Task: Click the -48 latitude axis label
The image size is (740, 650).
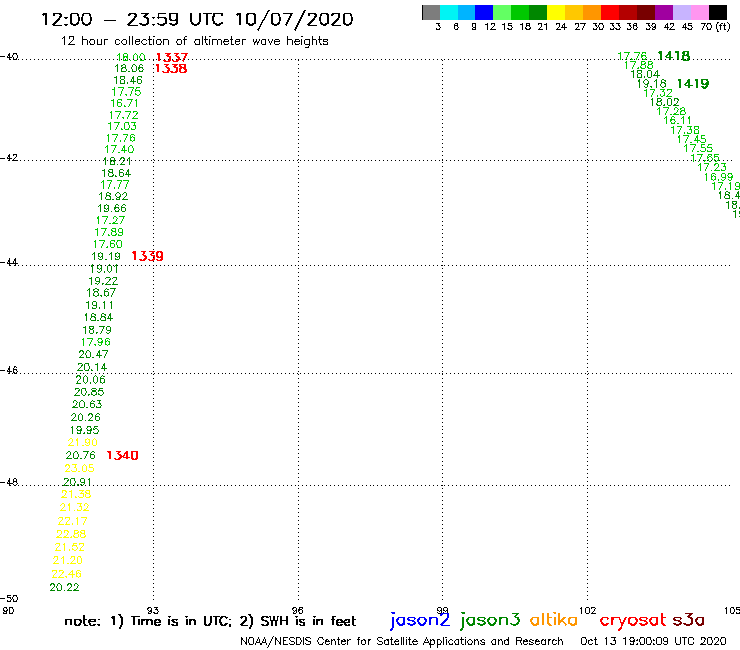Action: [9, 482]
